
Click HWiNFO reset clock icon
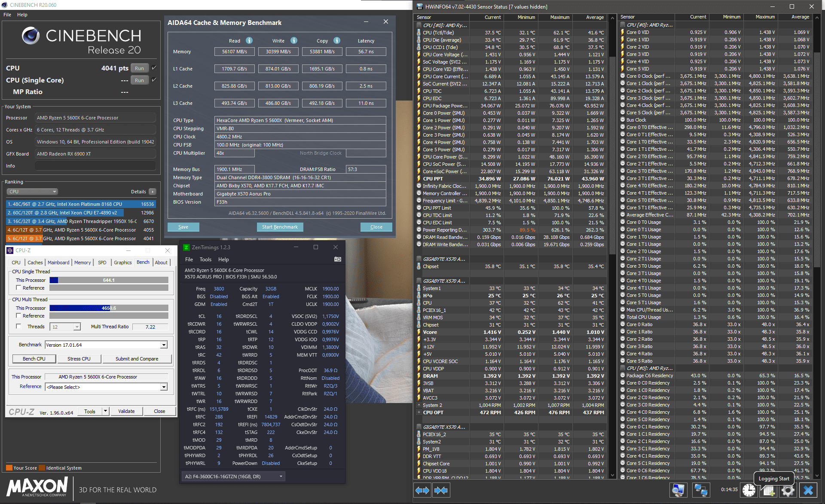coord(749,490)
